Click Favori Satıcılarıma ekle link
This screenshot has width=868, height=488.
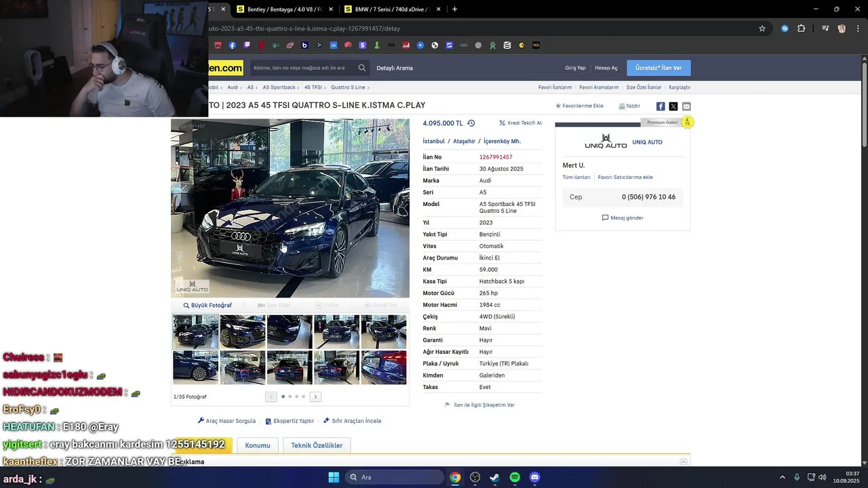coord(625,178)
